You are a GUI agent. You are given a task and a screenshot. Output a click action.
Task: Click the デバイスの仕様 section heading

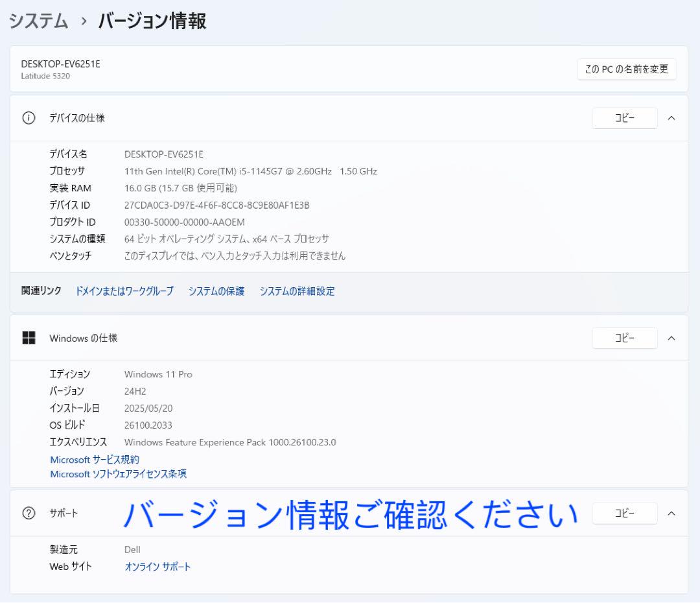click(x=76, y=118)
